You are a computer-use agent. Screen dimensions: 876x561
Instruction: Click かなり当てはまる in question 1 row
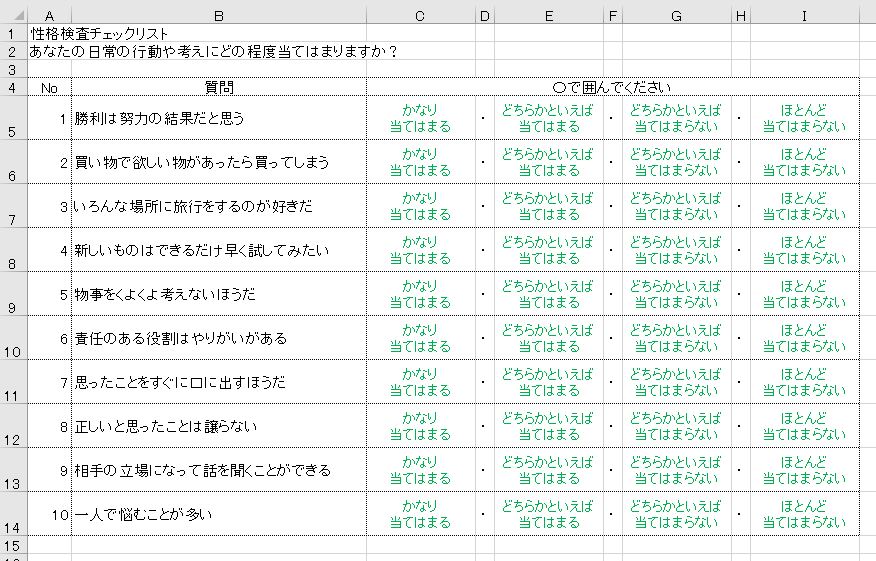click(x=421, y=118)
